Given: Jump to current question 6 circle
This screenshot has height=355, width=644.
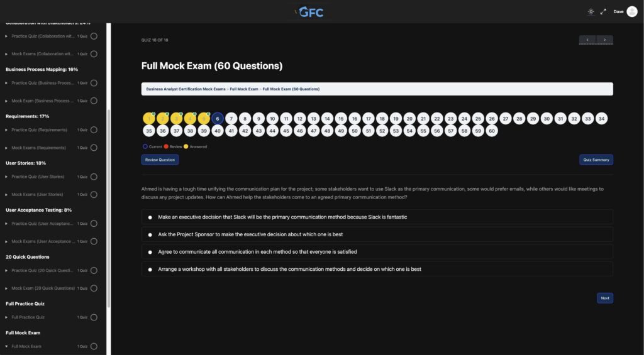Looking at the screenshot, I should (217, 119).
